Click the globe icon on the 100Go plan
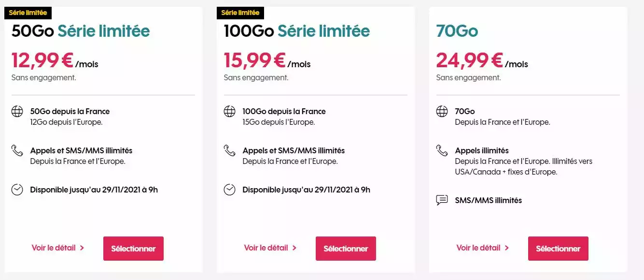644x280 pixels. 229,111
